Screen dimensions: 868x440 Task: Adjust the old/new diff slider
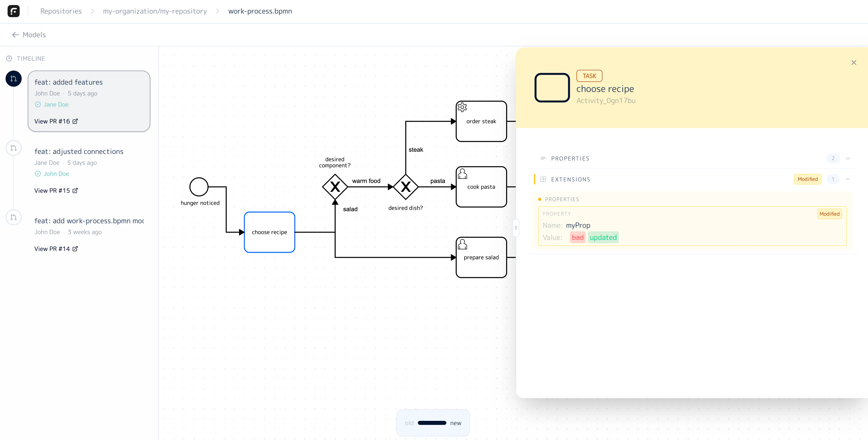pyautogui.click(x=432, y=423)
